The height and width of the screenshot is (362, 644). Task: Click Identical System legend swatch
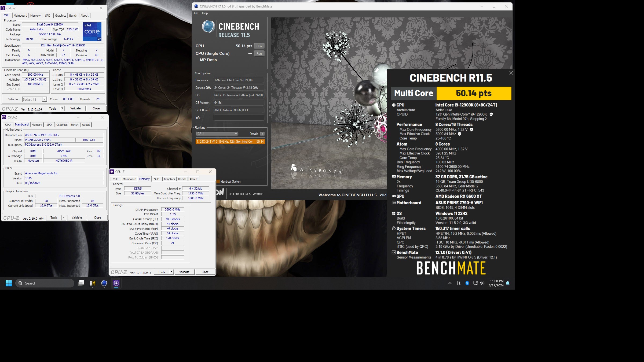click(x=218, y=182)
